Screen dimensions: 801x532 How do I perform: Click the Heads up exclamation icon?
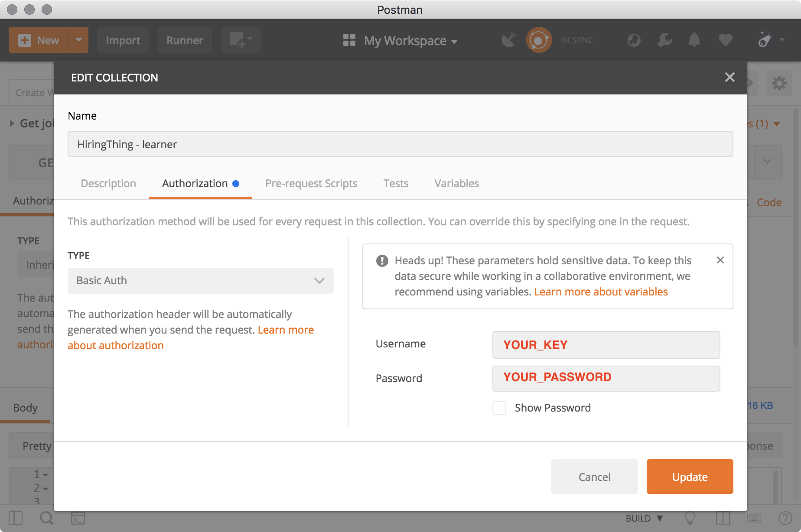tap(382, 261)
